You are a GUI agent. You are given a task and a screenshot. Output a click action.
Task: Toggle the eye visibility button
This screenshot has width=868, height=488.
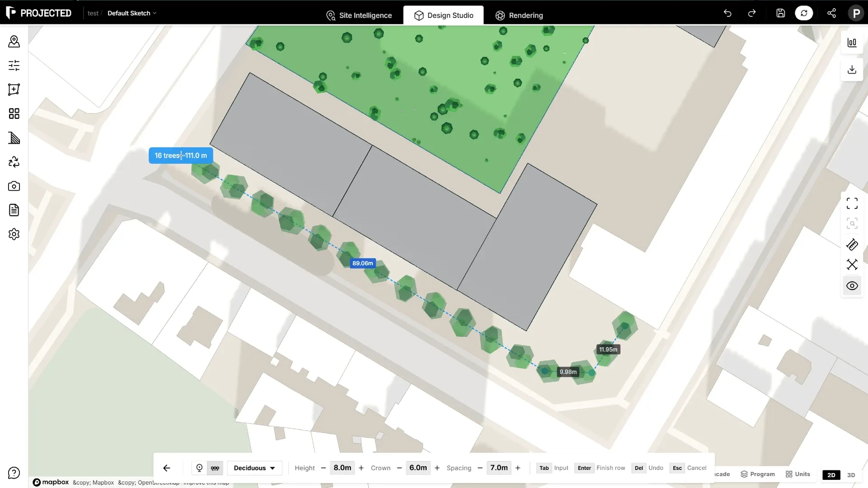coord(852,286)
